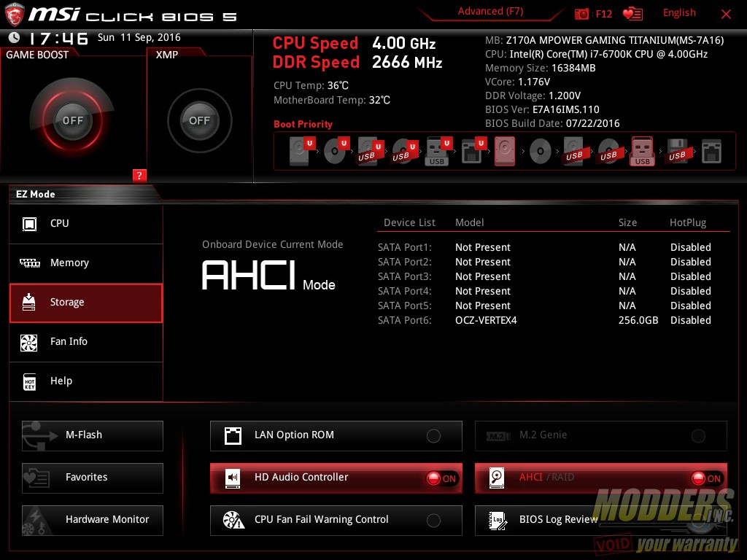The width and height of the screenshot is (747, 560).
Task: Click the SATA Port3 label
Action: coord(404,276)
